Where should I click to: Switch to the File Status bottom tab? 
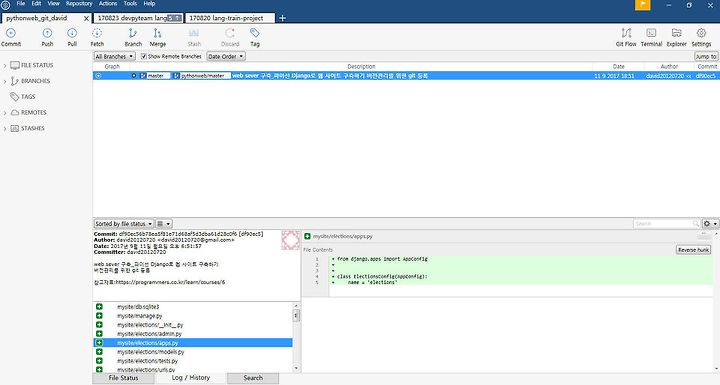coord(123,378)
